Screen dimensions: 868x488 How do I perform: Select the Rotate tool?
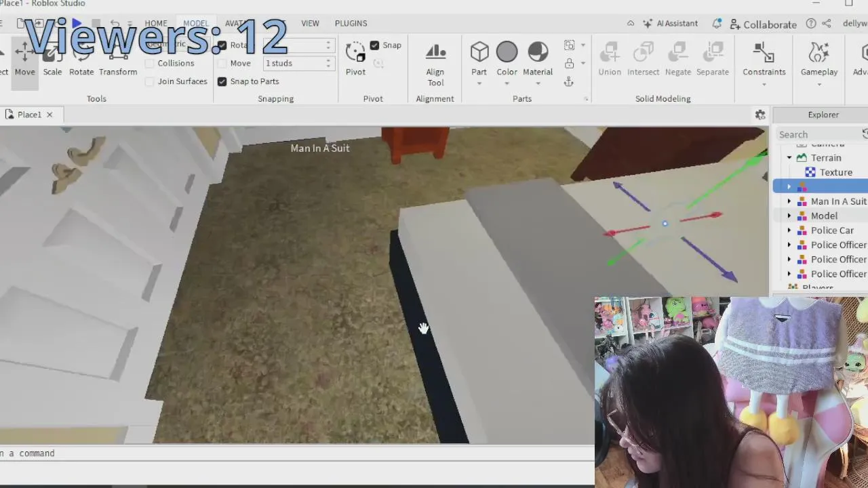click(x=81, y=60)
